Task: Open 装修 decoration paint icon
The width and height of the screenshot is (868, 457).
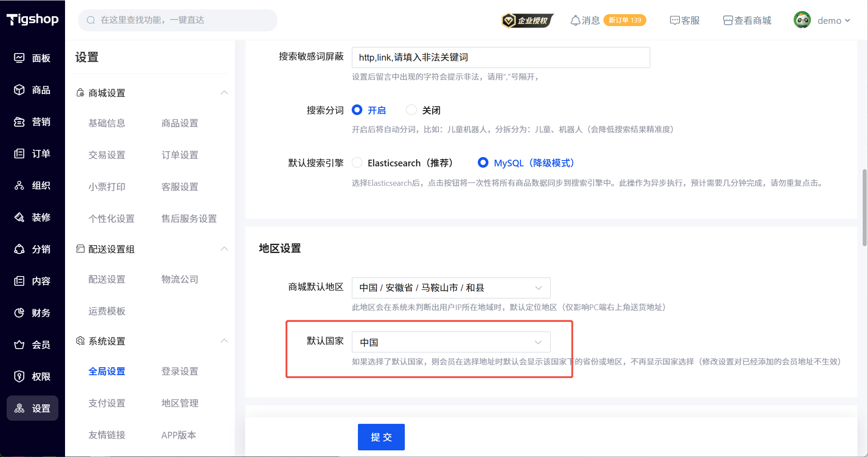Action: 19,217
